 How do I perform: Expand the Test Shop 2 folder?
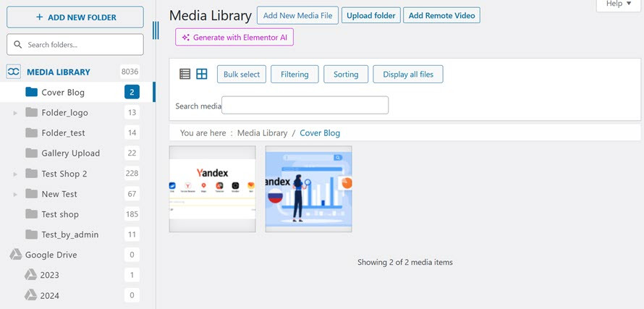(15, 174)
